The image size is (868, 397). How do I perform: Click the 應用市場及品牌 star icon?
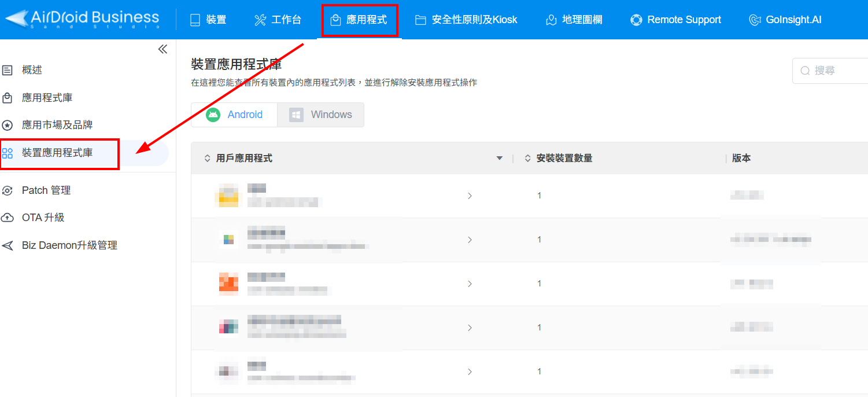[8, 125]
